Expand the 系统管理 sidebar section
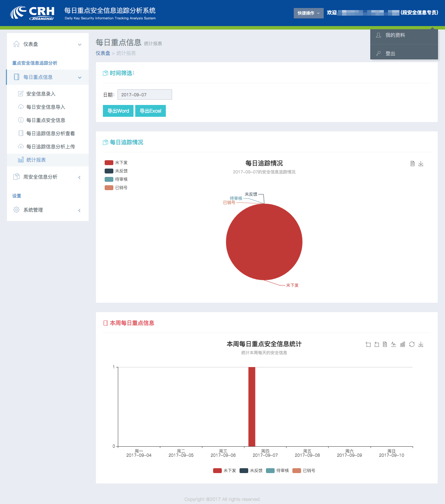Viewport: 445px width, 504px height. click(x=48, y=210)
